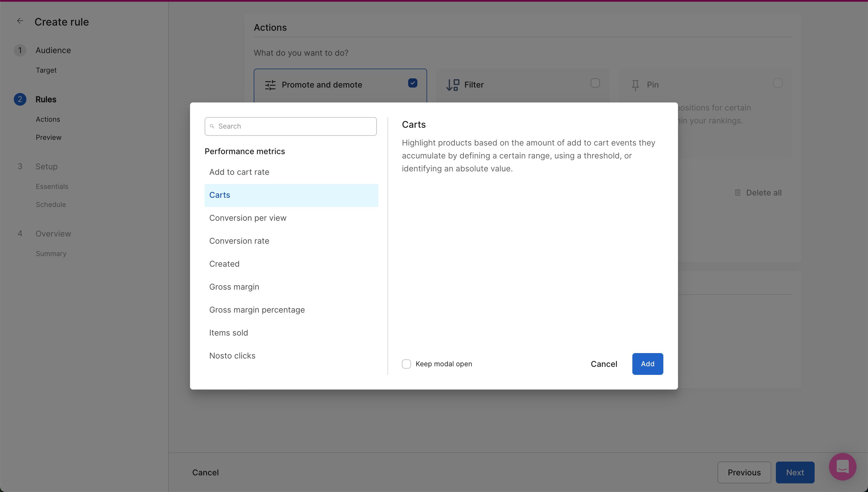The height and width of the screenshot is (492, 868).
Task: Select Conversion rate from metrics list
Action: [239, 241]
